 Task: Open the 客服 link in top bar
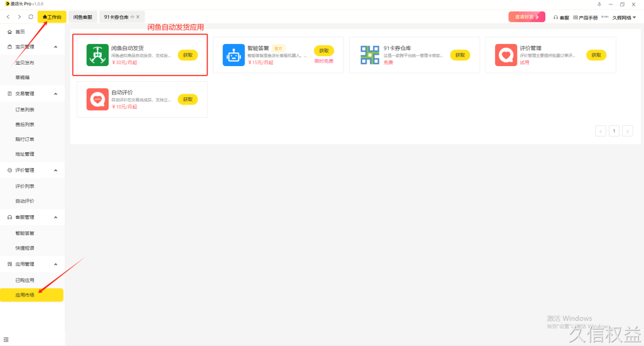[x=564, y=18]
